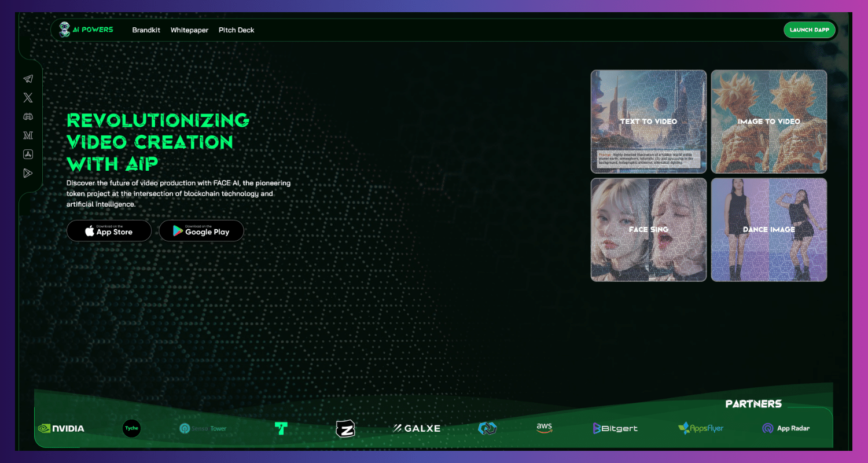Click the Bitgert partner logo

(615, 428)
